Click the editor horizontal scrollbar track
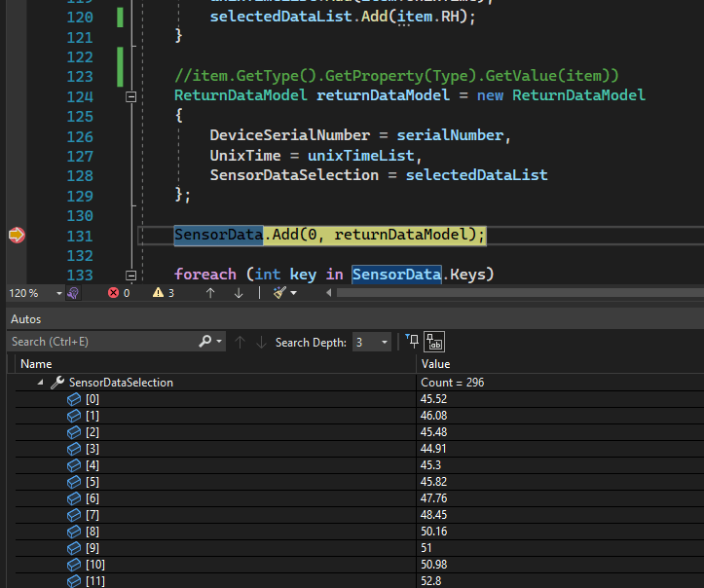The width and height of the screenshot is (704, 588). (520, 293)
